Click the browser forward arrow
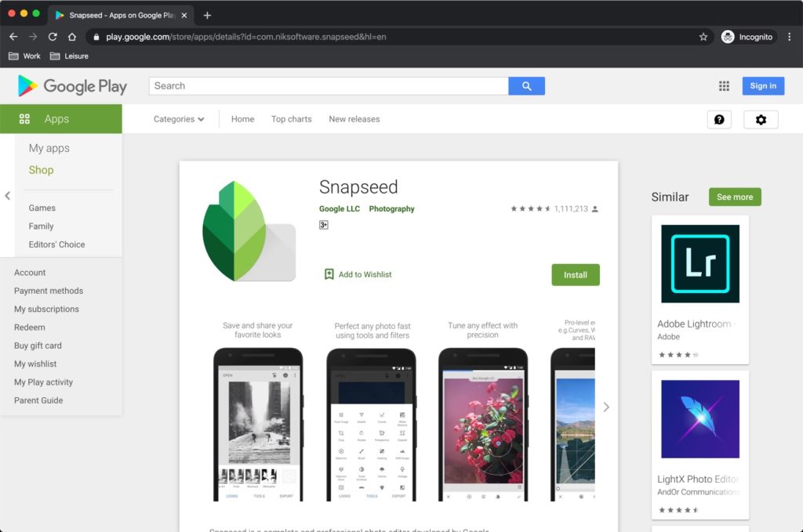The height and width of the screenshot is (532, 803). (x=33, y=37)
